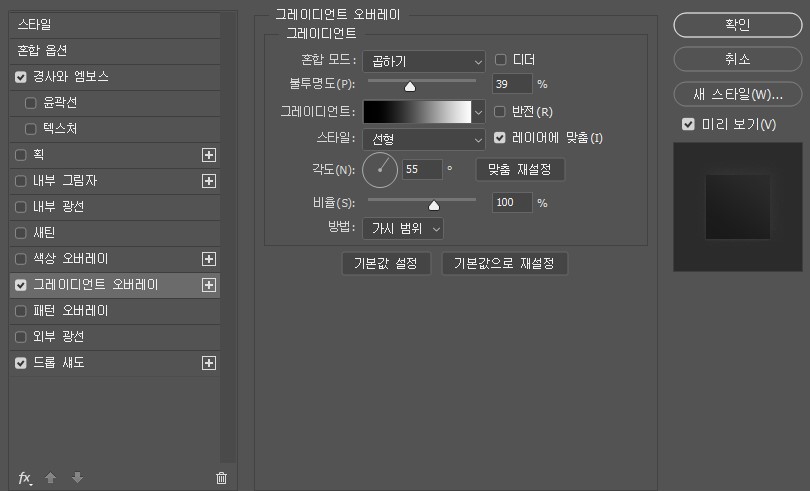Open 방법 dropdown showing 가시 범위
This screenshot has width=810, height=491.
403,228
